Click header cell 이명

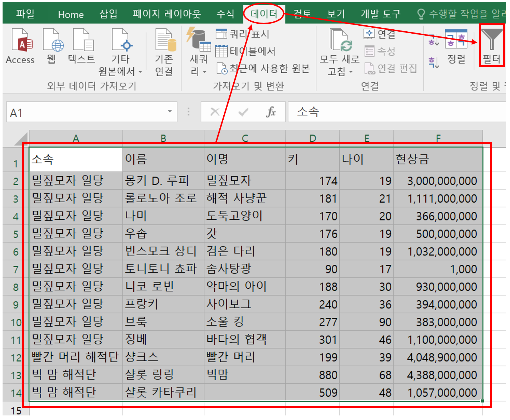click(245, 160)
